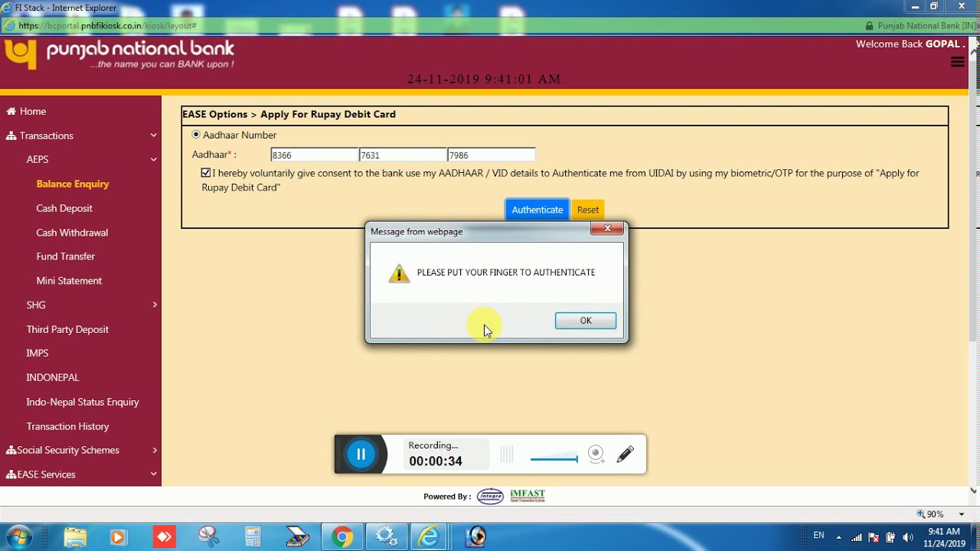Open the recorder pencil annotation tool
980x551 pixels.
(x=626, y=455)
